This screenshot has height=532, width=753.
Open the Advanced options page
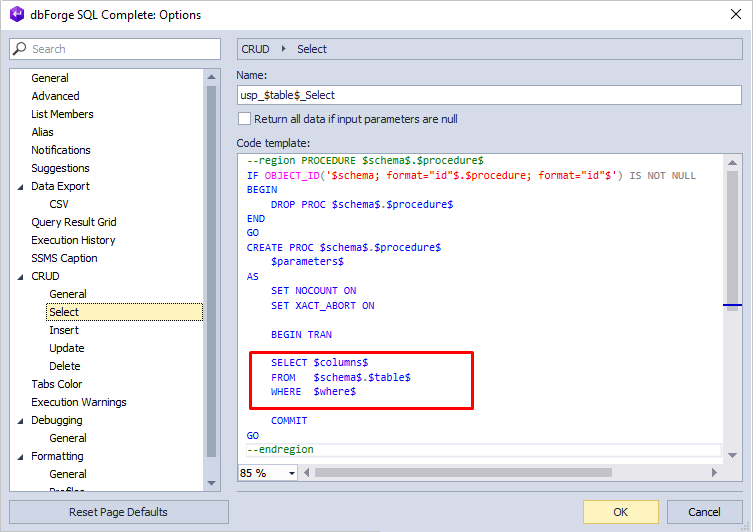click(x=55, y=96)
